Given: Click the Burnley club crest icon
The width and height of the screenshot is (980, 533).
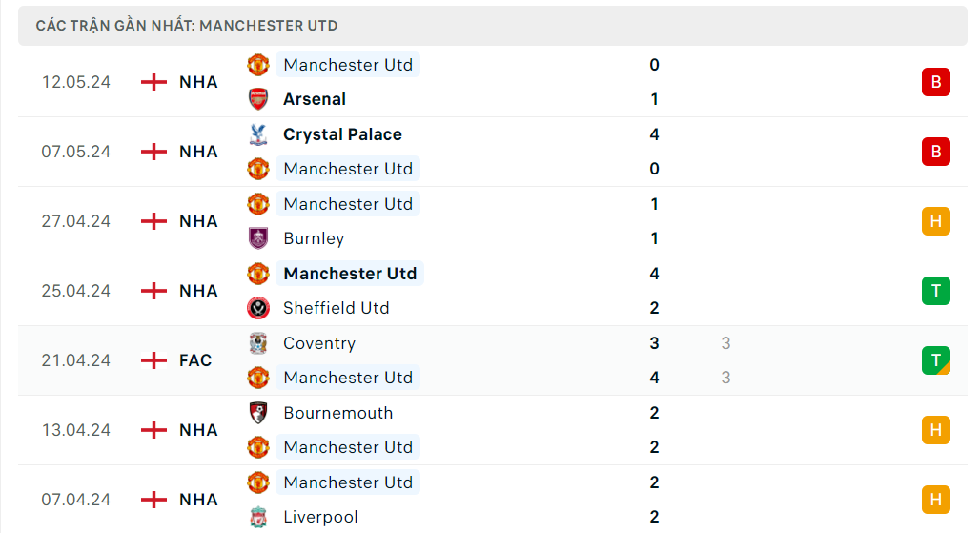Looking at the screenshot, I should coord(258,238).
